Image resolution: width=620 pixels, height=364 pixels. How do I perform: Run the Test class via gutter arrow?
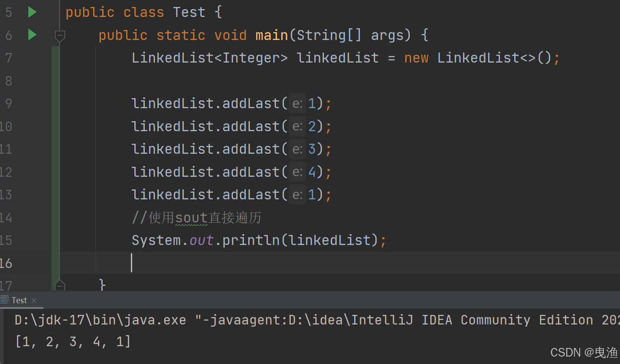pyautogui.click(x=32, y=12)
